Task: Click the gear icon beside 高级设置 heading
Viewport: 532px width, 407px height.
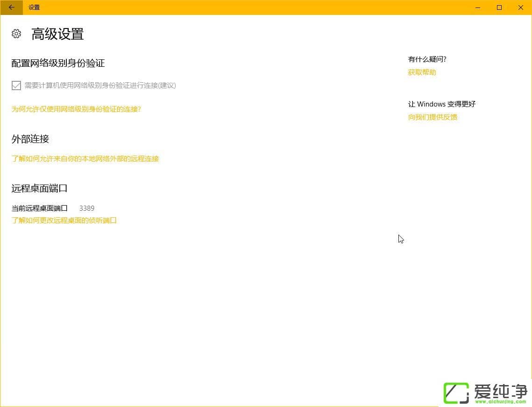Action: tap(16, 33)
